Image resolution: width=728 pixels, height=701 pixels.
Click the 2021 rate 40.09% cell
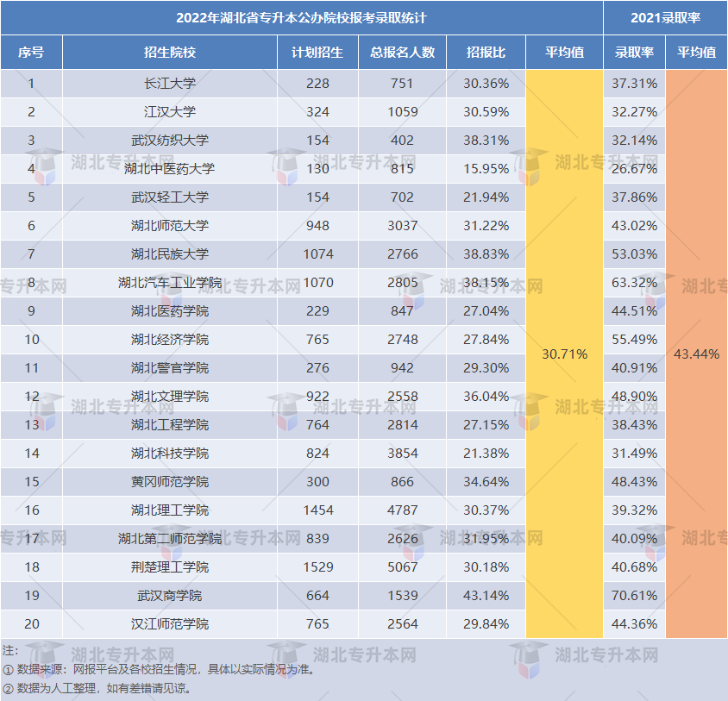634,539
